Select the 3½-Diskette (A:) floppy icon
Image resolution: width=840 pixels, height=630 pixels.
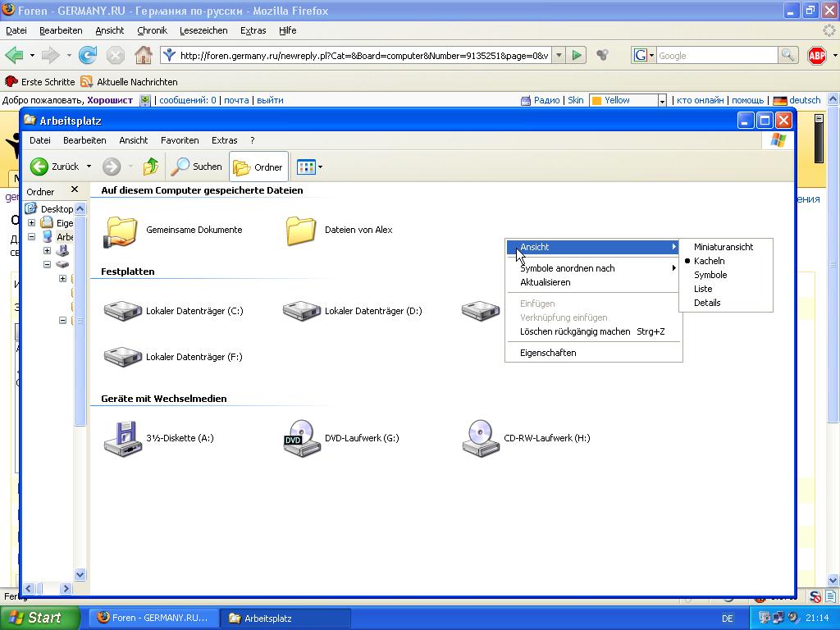(123, 438)
